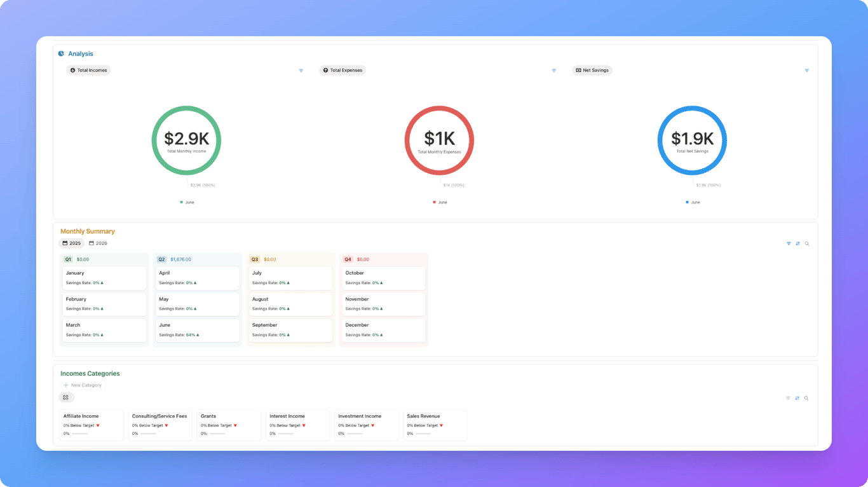Select the Total Incomes view tab
The height and width of the screenshot is (487, 868).
88,71
